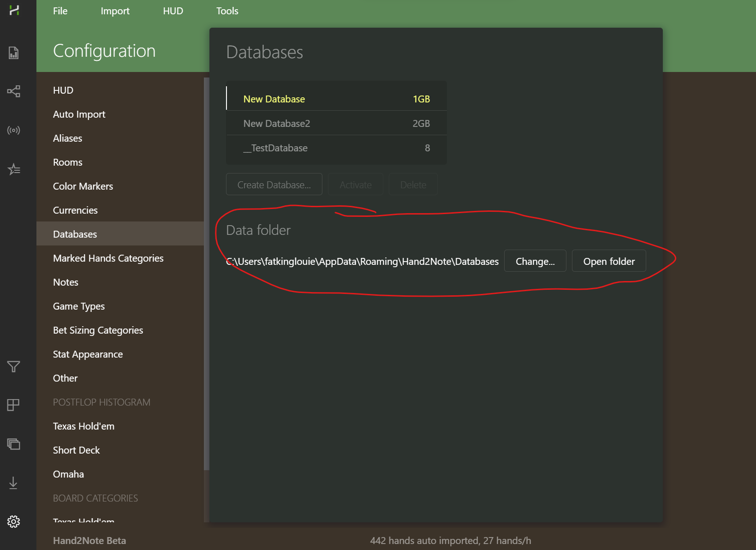Open the Notes configuration section
Viewport: 756px width, 550px height.
tap(120, 282)
